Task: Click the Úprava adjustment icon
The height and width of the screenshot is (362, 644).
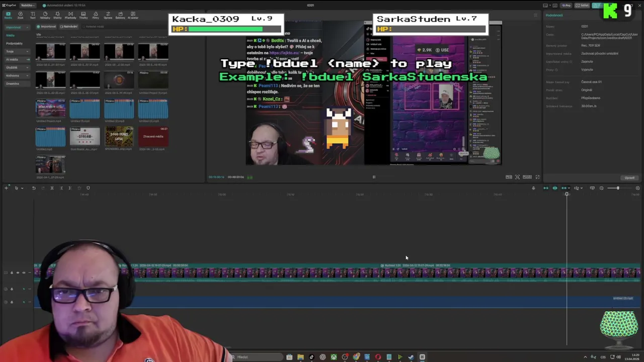Action: (x=108, y=15)
